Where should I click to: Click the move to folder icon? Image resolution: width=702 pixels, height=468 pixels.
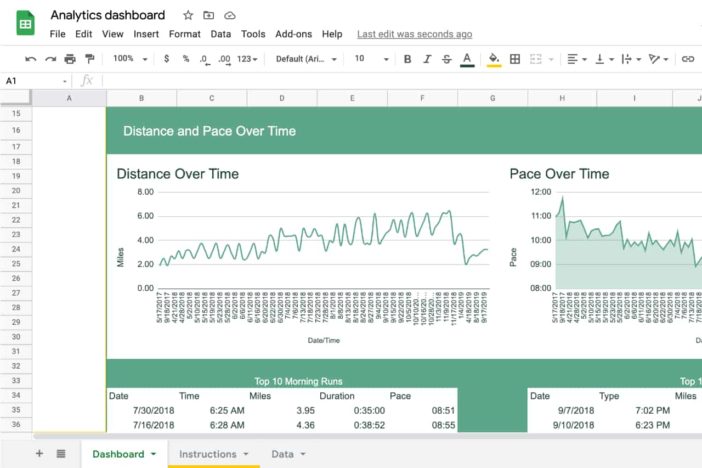[x=209, y=16]
